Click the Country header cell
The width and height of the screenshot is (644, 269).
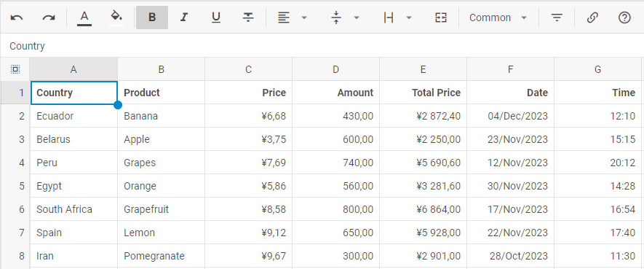point(74,93)
